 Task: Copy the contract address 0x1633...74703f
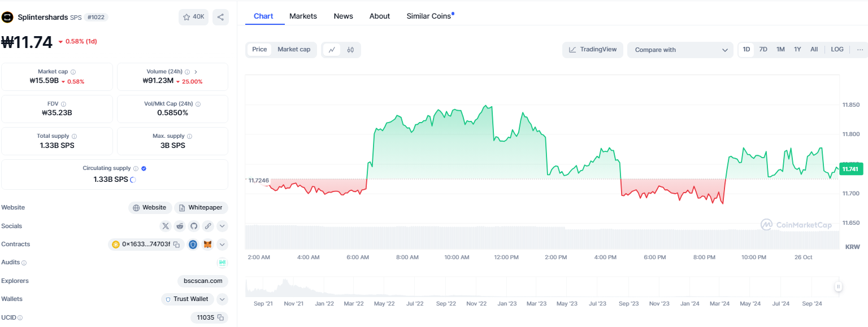point(176,245)
